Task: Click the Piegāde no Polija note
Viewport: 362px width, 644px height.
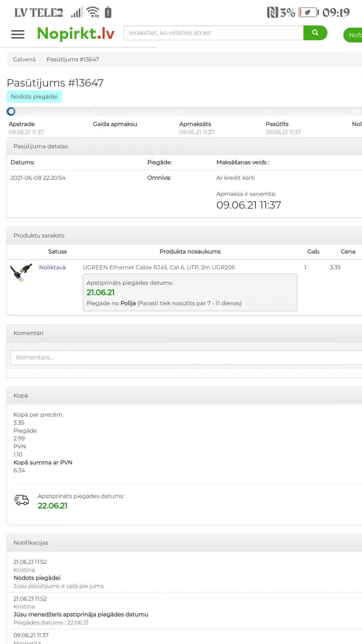Action: pos(164,303)
